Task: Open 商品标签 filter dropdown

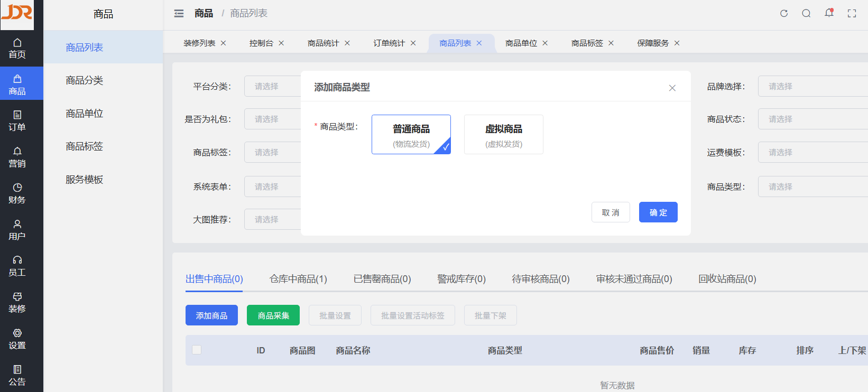Action: point(273,152)
